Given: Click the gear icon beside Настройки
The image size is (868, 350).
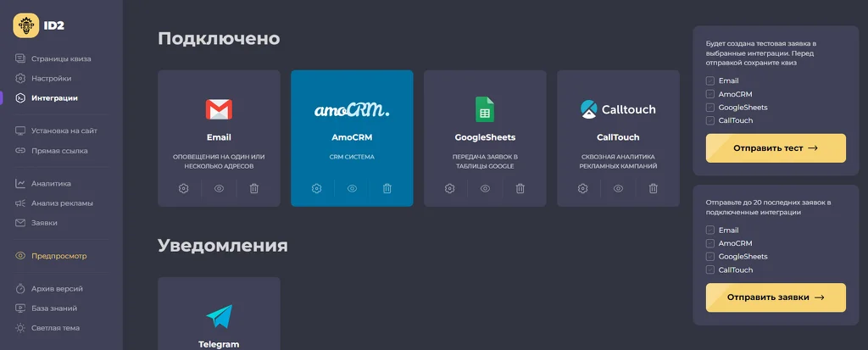Looking at the screenshot, I should pos(20,78).
